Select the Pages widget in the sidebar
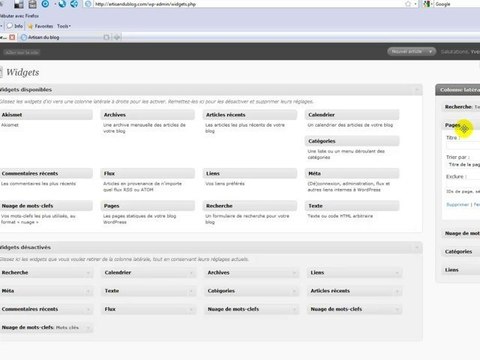 tap(461, 125)
